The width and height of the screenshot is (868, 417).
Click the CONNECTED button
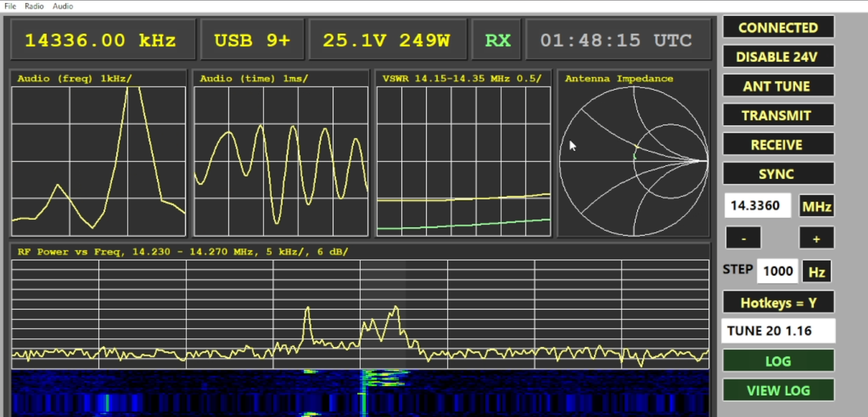point(778,28)
